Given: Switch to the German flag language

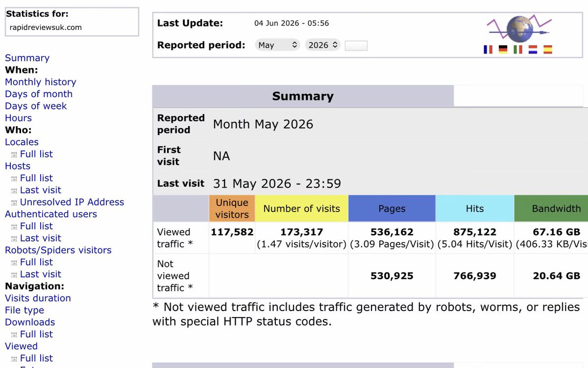Looking at the screenshot, I should [x=503, y=49].
